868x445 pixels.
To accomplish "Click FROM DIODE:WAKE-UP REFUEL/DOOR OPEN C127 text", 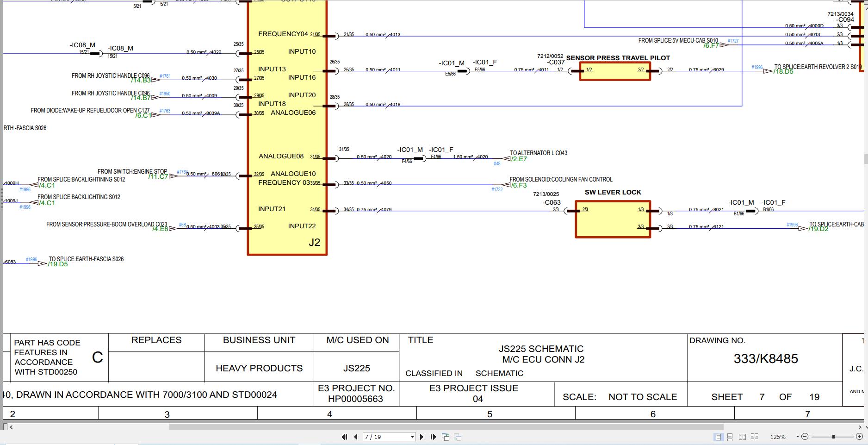I will (x=90, y=111).
